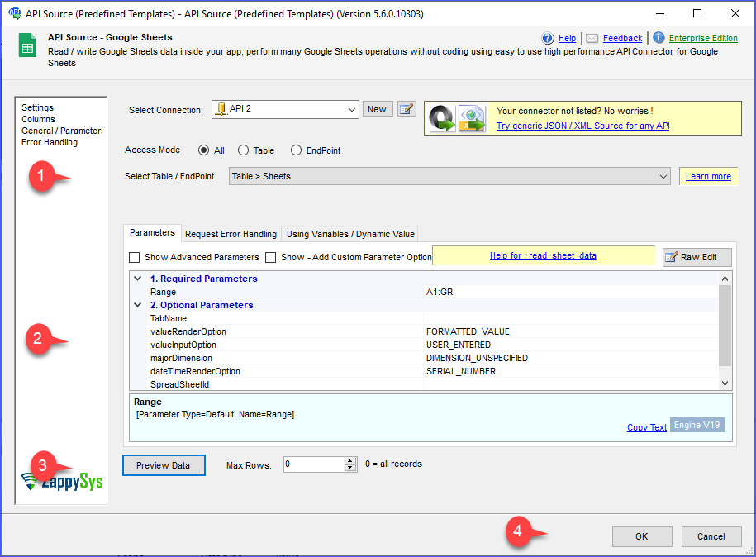Switch to the Parameters tab

click(152, 232)
